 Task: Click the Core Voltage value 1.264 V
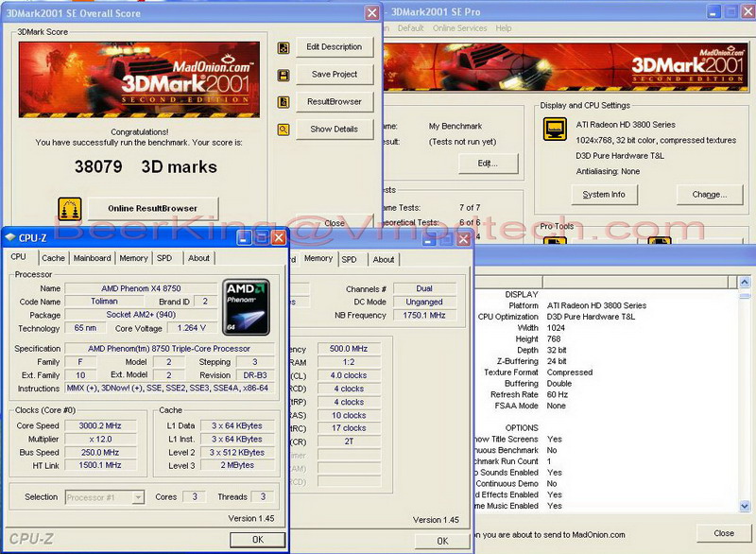pyautogui.click(x=192, y=328)
